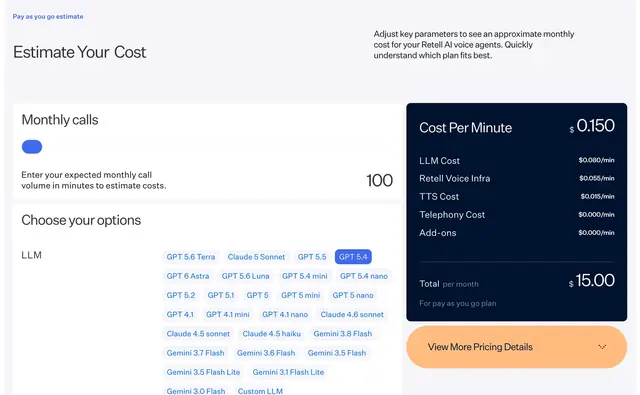Choose Claude 5 Sonnet as the LLM
This screenshot has height=395, width=640.
tap(256, 257)
